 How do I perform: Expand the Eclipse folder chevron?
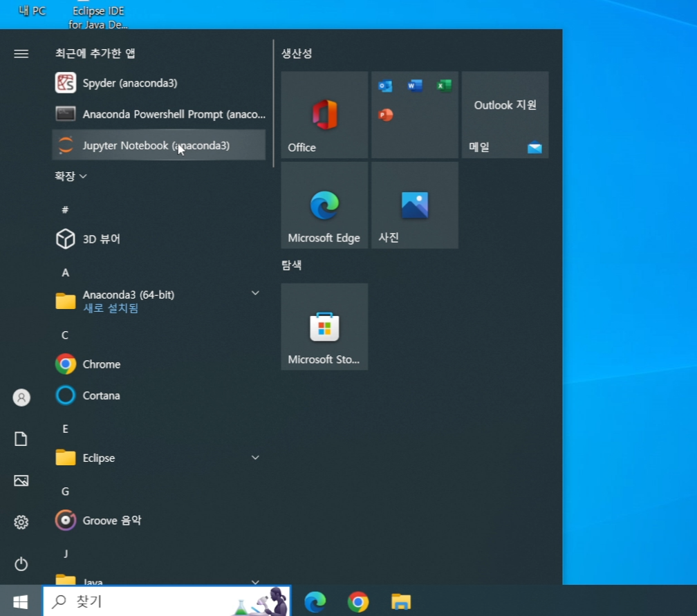255,458
